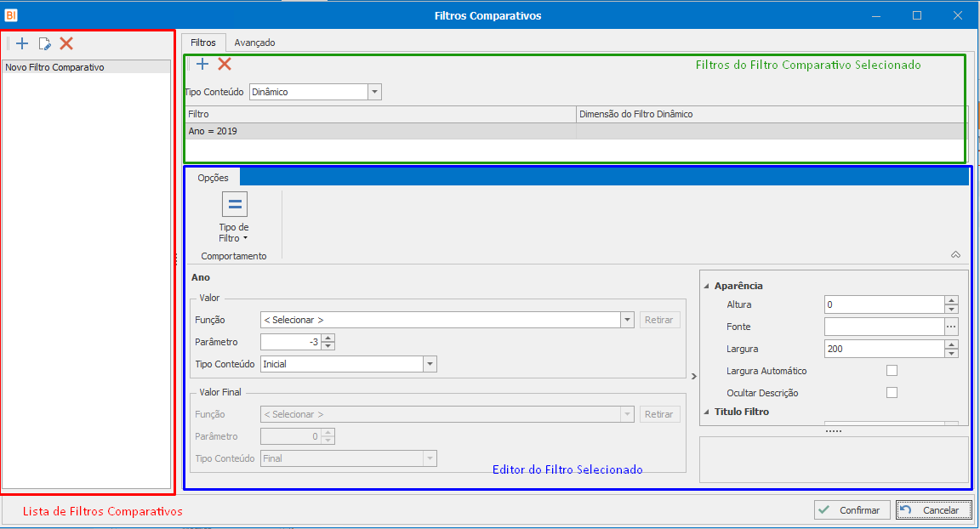Add a new comparative filter with plus icon
This screenshot has height=529, width=980.
22,43
